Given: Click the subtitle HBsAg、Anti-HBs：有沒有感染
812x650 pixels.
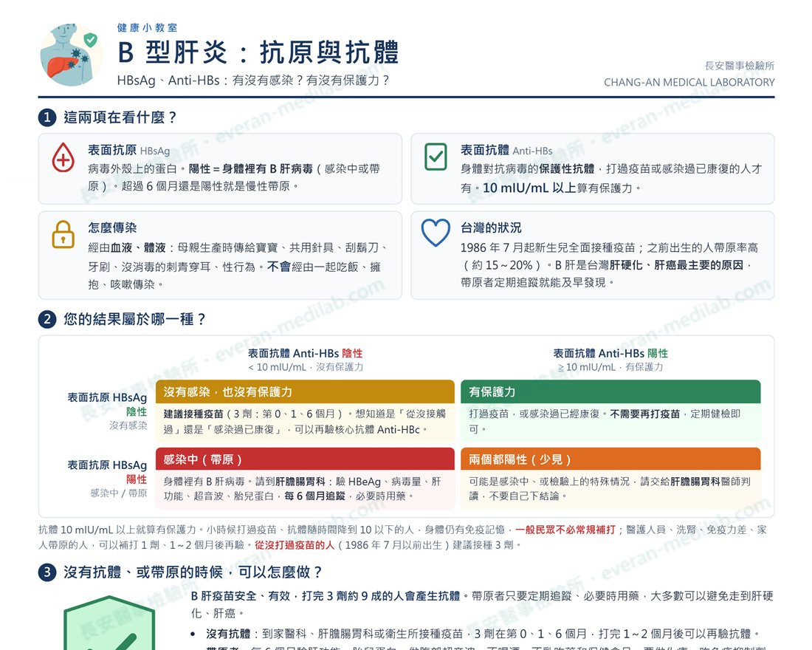Looking at the screenshot, I should (x=253, y=81).
